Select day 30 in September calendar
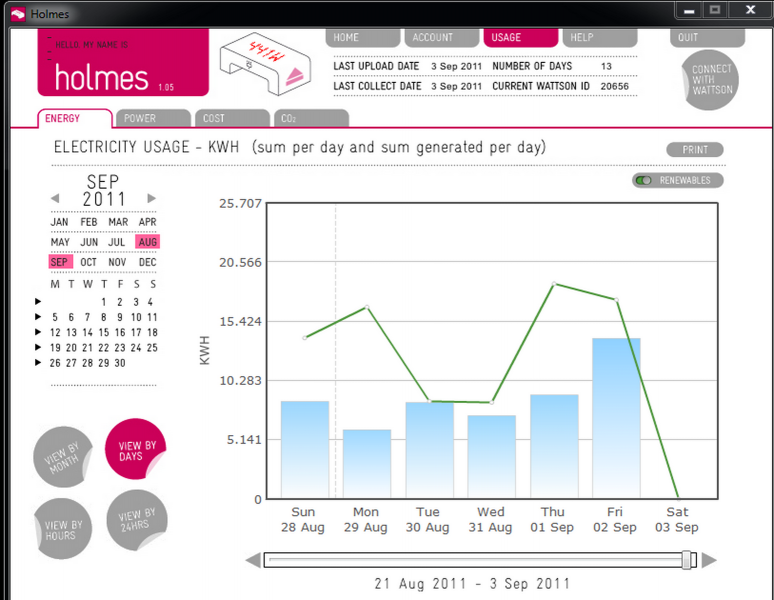774x600 pixels. coord(119,363)
